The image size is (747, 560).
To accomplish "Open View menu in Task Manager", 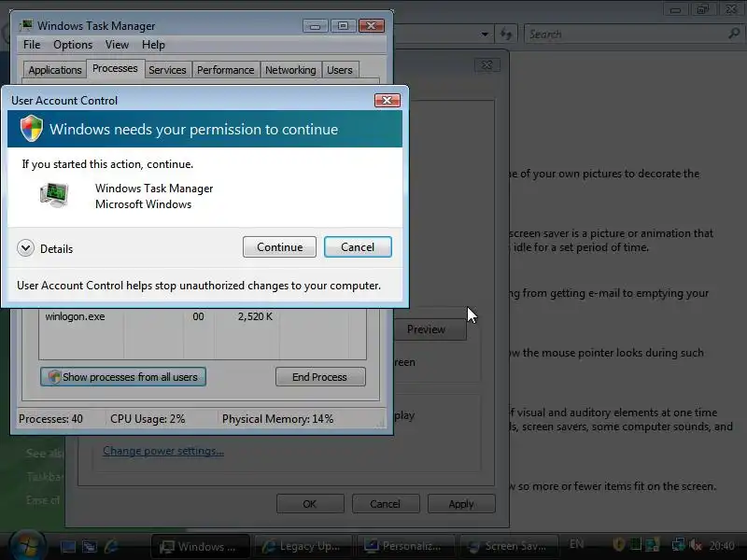I will [x=117, y=45].
